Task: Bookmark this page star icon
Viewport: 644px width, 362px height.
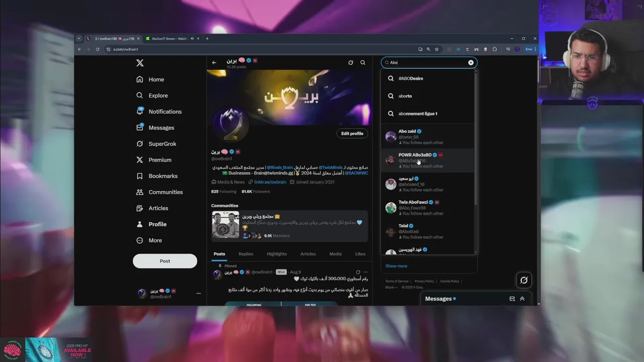Action: click(x=437, y=49)
